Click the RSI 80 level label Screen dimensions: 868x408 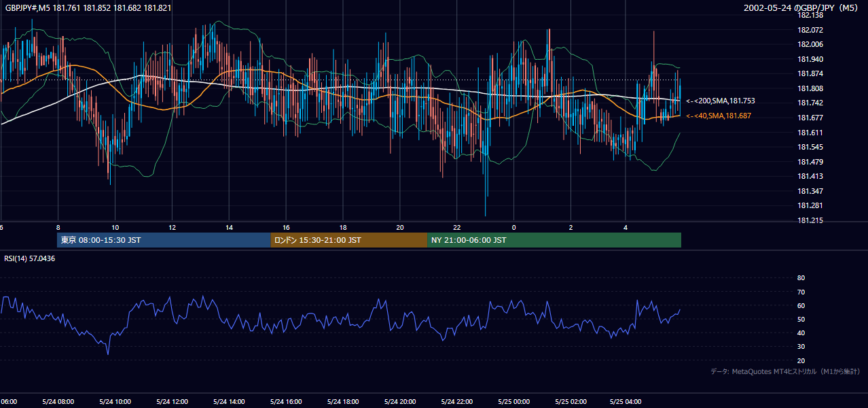tap(801, 278)
